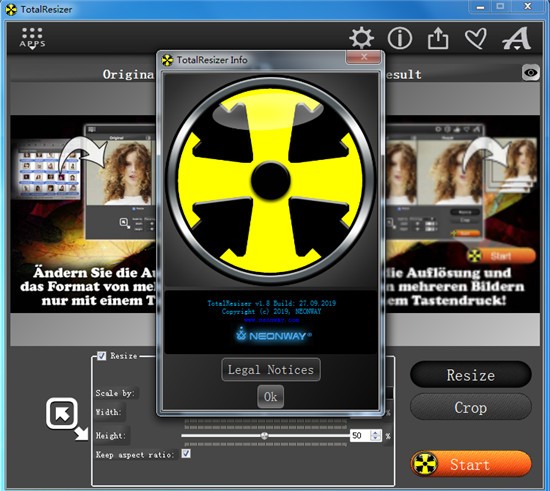Select the Resize mode button
Image resolution: width=550 pixels, height=491 pixels.
point(470,375)
